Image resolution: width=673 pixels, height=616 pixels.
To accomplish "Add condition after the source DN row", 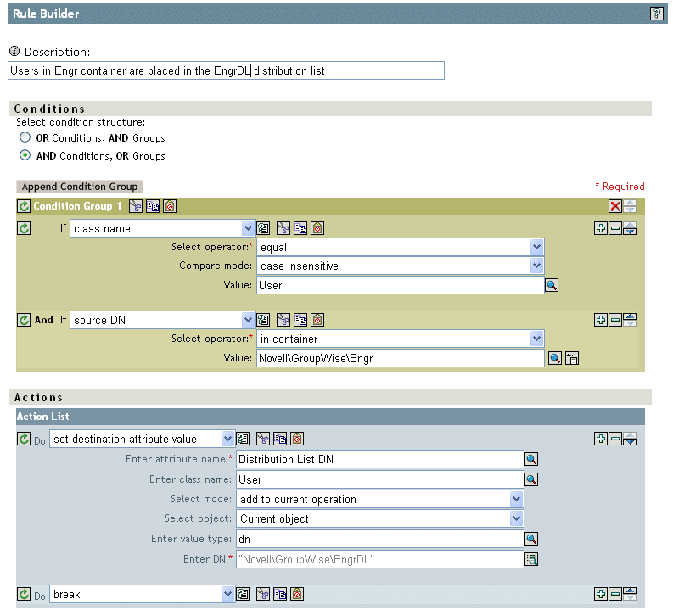I will pyautogui.click(x=601, y=320).
